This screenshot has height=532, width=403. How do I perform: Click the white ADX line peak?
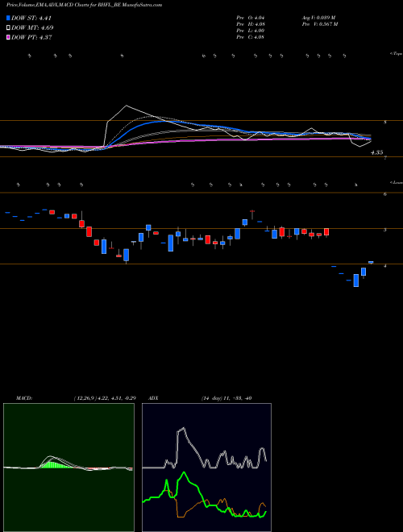coord(183,429)
